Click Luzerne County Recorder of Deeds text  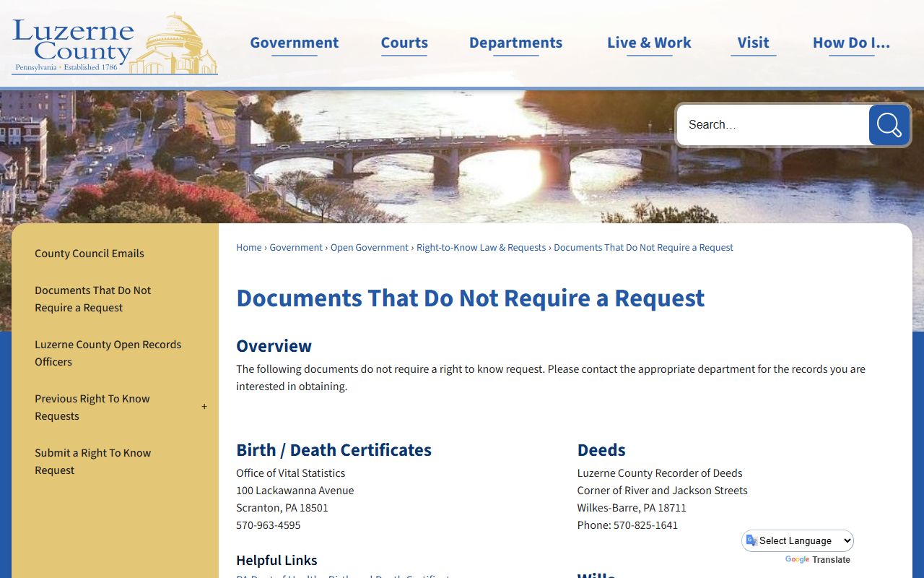tap(660, 473)
